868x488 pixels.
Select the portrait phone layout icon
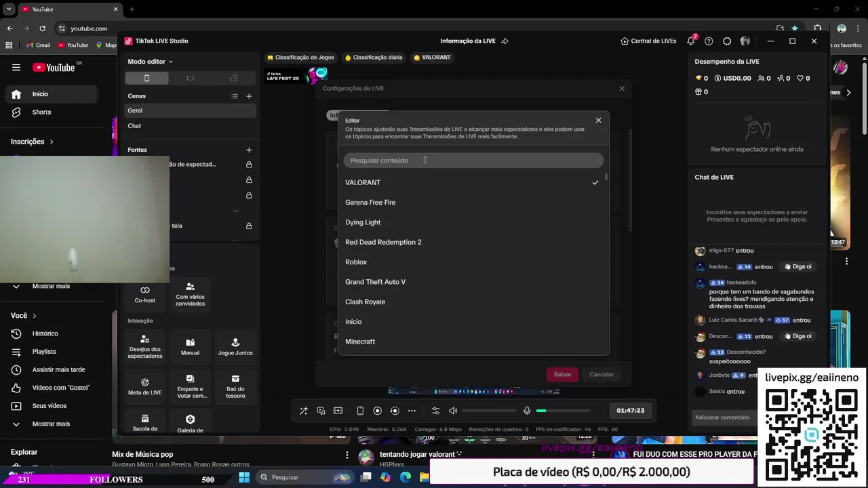point(146,78)
